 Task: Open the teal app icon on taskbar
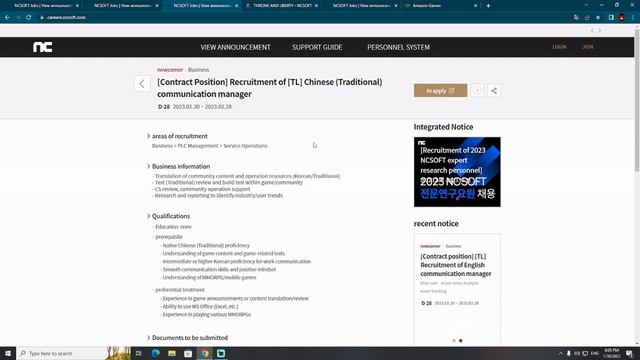[221, 353]
